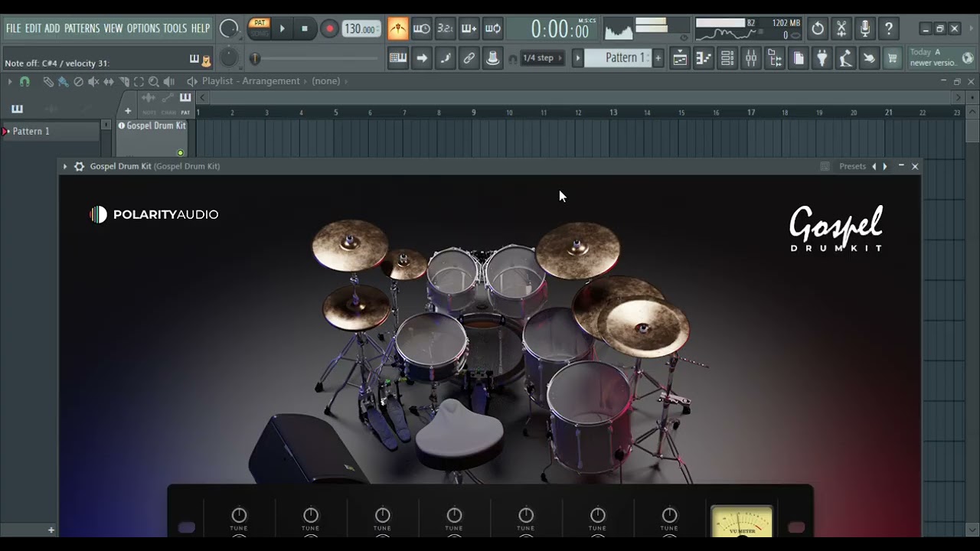The image size is (980, 551).
Task: Toggle the overdub/blend recording icon
Action: (x=469, y=29)
